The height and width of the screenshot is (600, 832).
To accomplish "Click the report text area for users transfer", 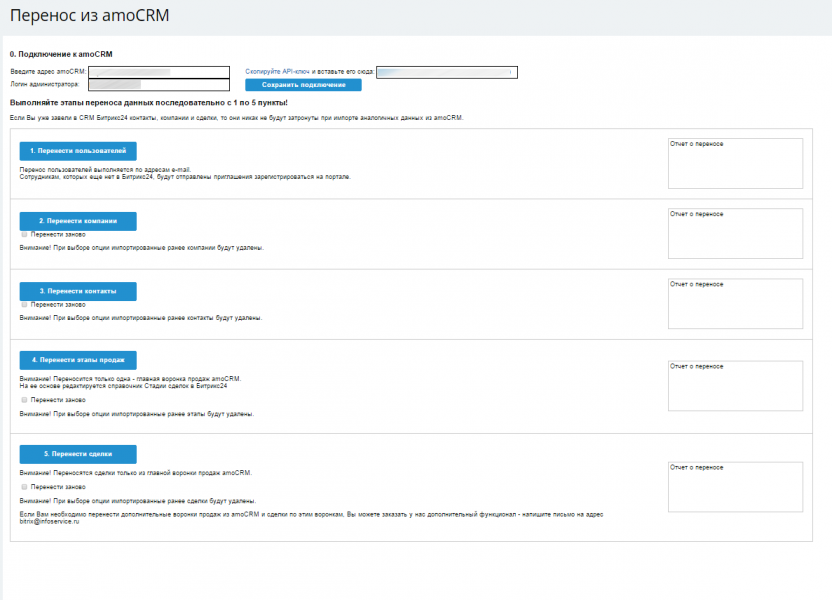I will (x=735, y=163).
